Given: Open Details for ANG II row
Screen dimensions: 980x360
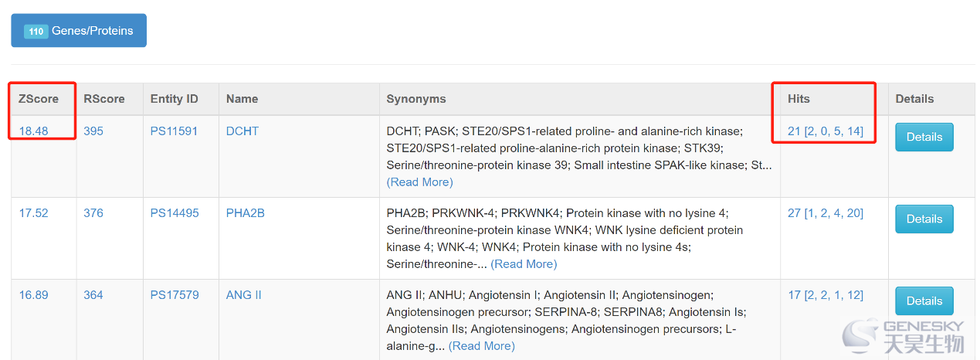Looking at the screenshot, I should point(924,301).
